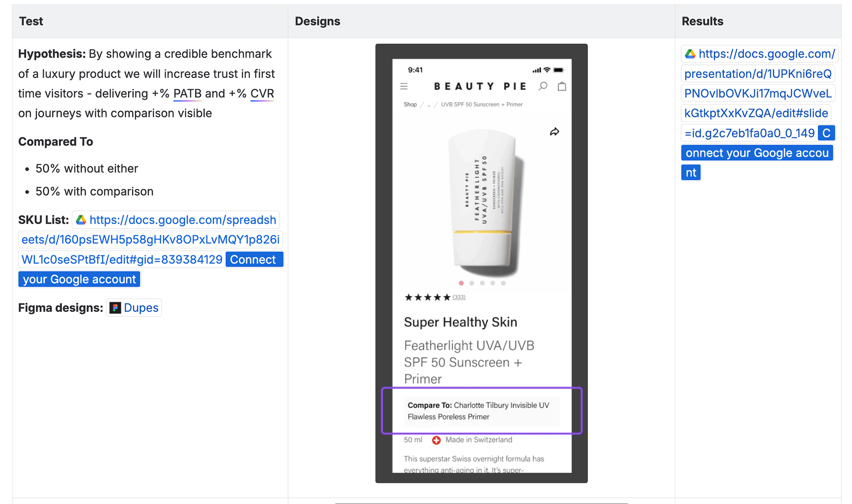Click Connect your Google account under SKU List
This screenshot has width=852, height=504.
79,280
